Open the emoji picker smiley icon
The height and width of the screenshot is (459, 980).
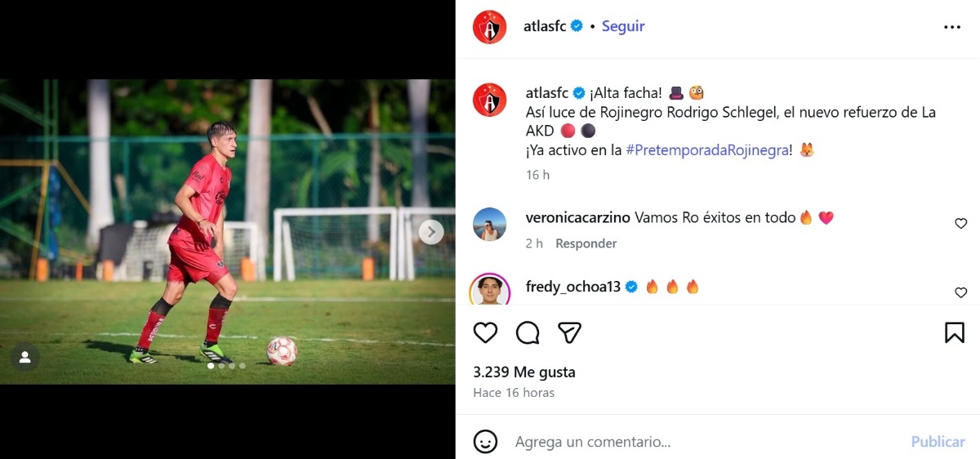(485, 442)
